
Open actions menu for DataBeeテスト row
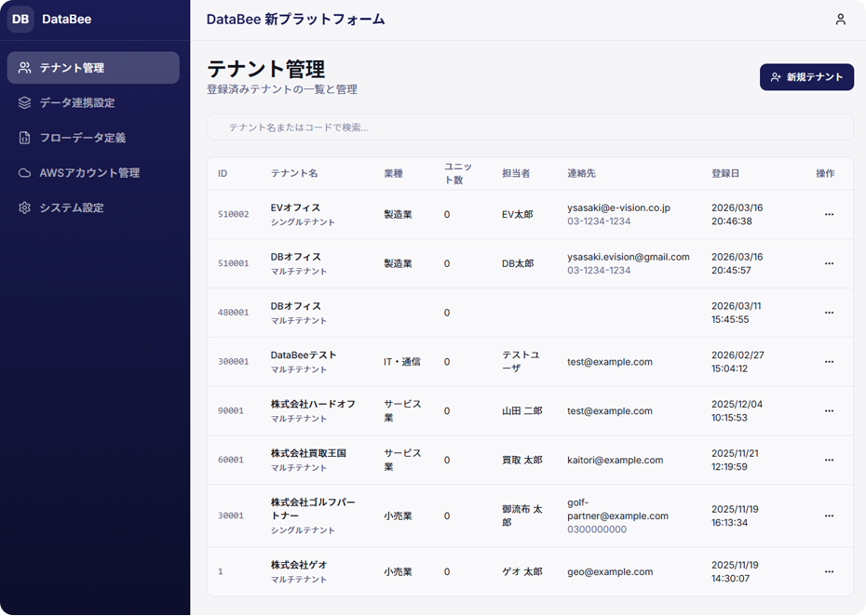(829, 362)
